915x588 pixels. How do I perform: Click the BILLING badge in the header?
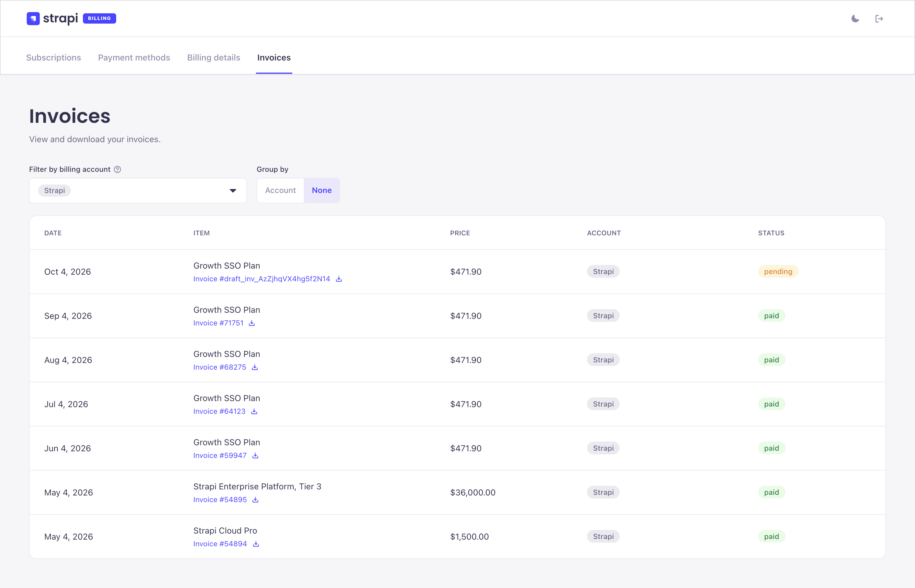coord(99,18)
